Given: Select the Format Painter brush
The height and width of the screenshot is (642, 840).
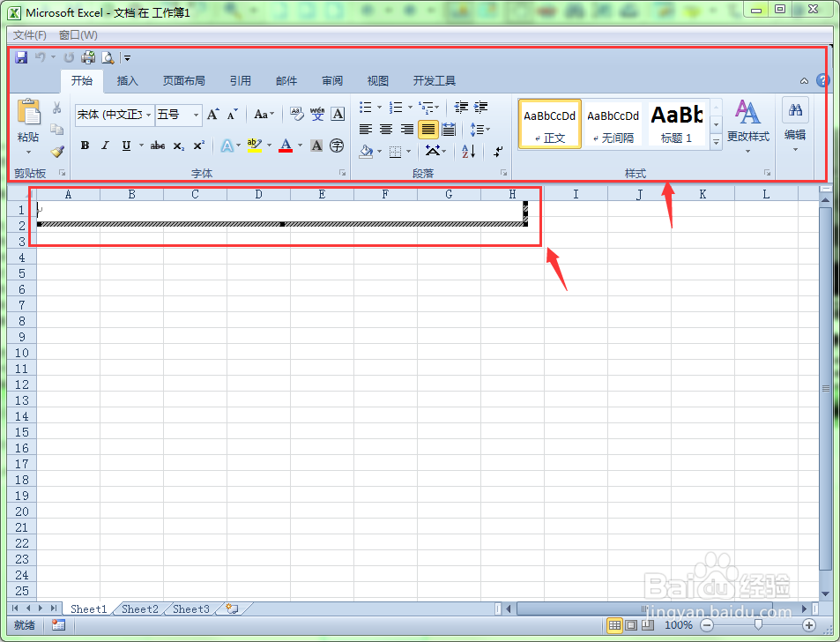Looking at the screenshot, I should [x=57, y=152].
